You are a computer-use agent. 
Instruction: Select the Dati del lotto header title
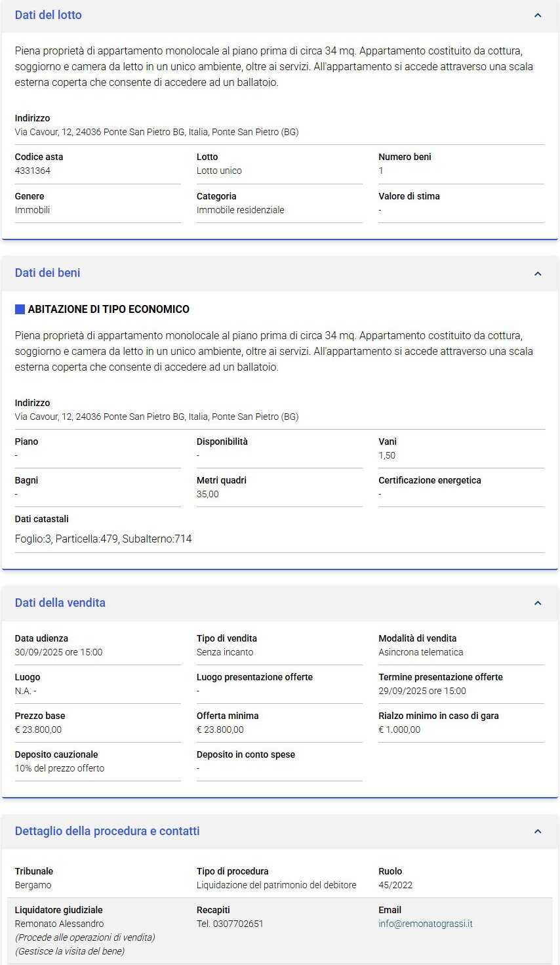[49, 15]
